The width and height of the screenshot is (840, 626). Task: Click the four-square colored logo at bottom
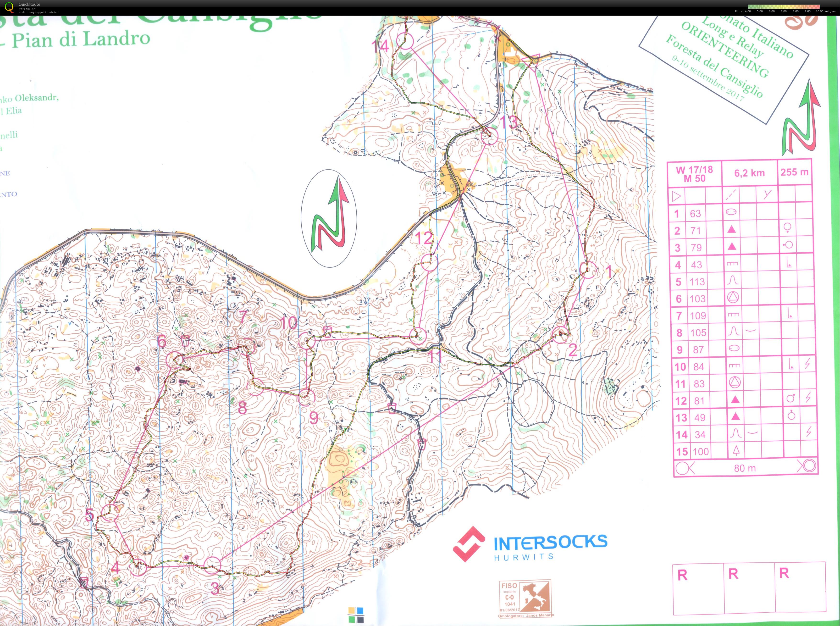pos(356,615)
